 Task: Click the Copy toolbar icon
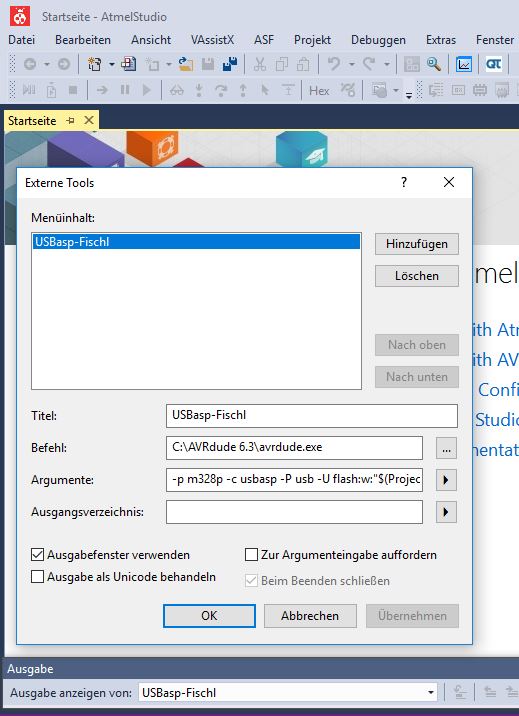(282, 64)
